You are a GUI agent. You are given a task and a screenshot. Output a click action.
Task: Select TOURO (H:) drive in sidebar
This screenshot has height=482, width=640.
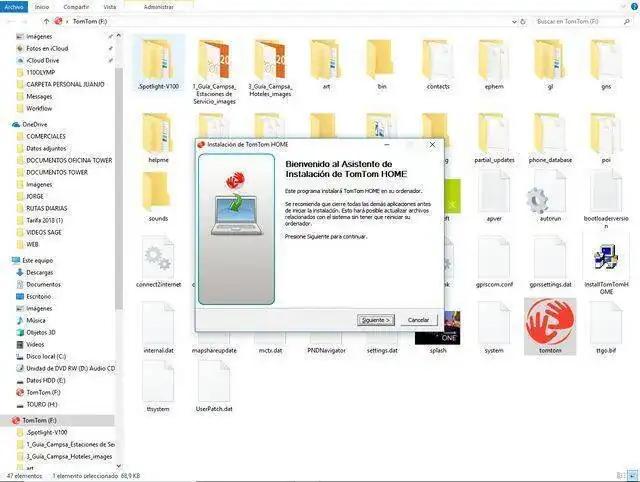point(42,404)
